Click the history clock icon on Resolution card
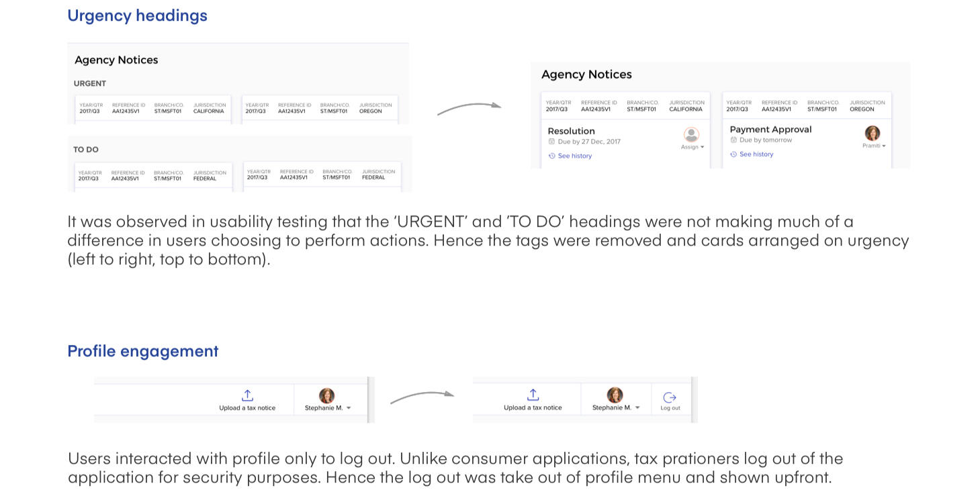Viewport: 980px width, 490px height. tap(552, 156)
